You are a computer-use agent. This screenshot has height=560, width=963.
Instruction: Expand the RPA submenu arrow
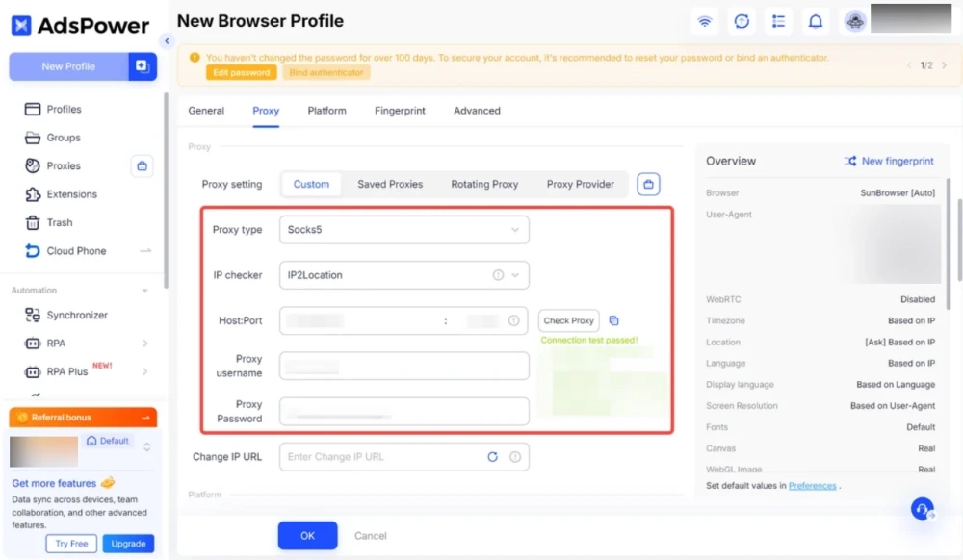click(145, 344)
